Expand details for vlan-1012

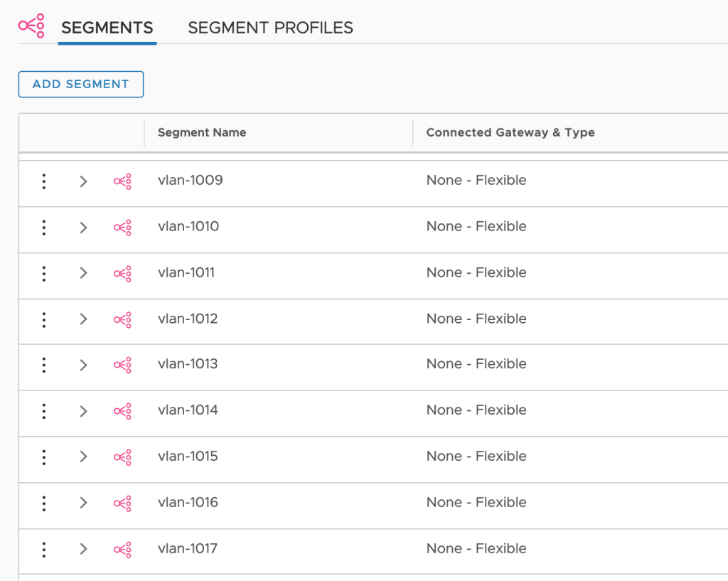click(x=83, y=319)
